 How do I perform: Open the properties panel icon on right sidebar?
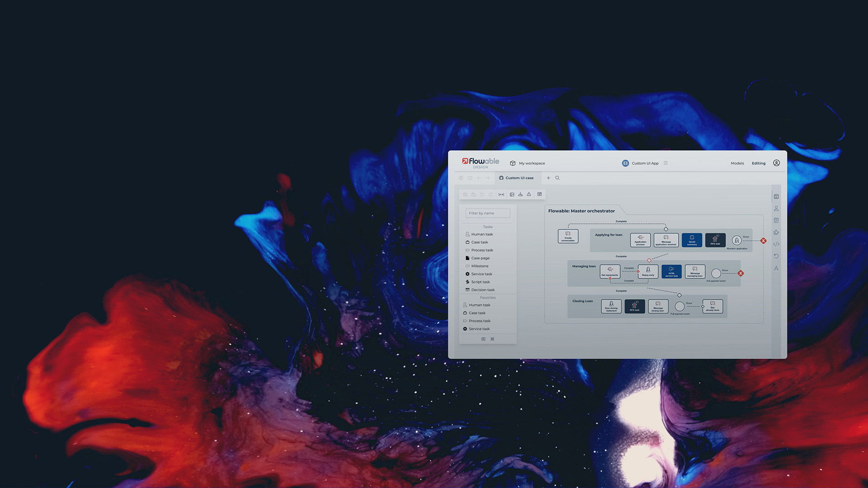pos(776,197)
